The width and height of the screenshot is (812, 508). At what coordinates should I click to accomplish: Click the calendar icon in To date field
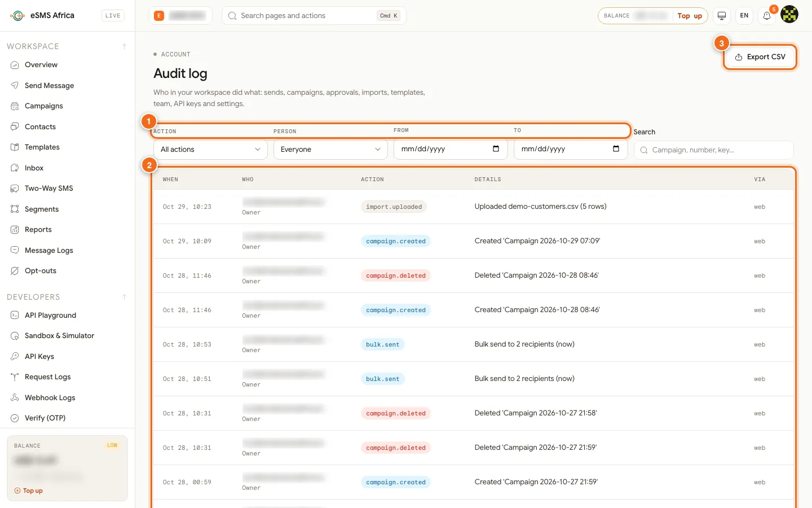(x=616, y=149)
